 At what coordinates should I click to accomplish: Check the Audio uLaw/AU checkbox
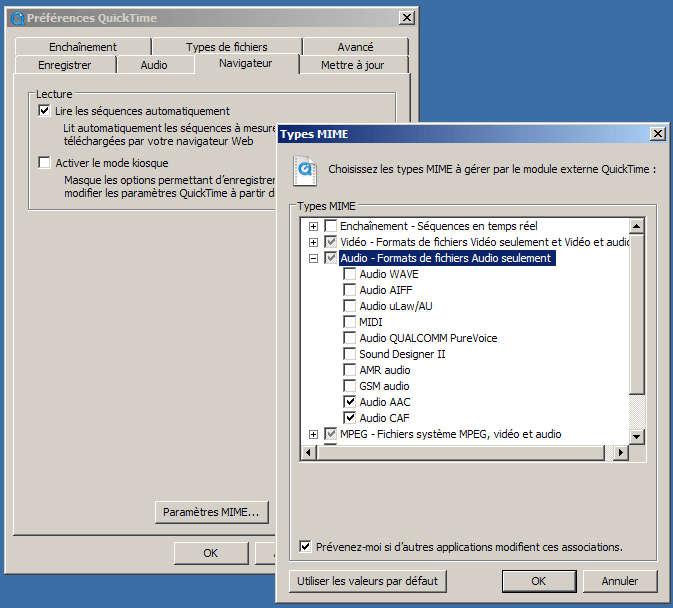350,306
